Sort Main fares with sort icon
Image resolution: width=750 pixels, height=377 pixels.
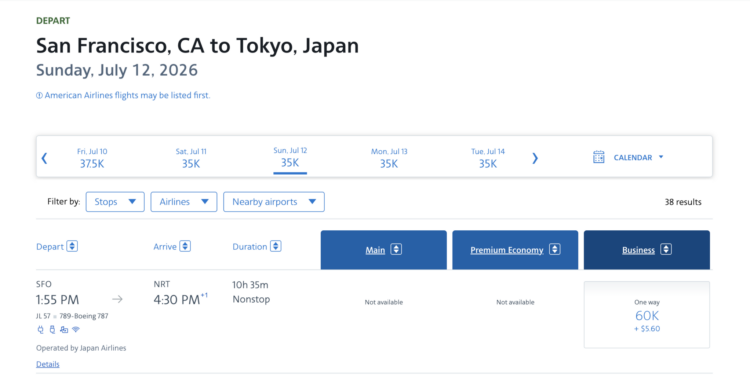pyautogui.click(x=396, y=249)
